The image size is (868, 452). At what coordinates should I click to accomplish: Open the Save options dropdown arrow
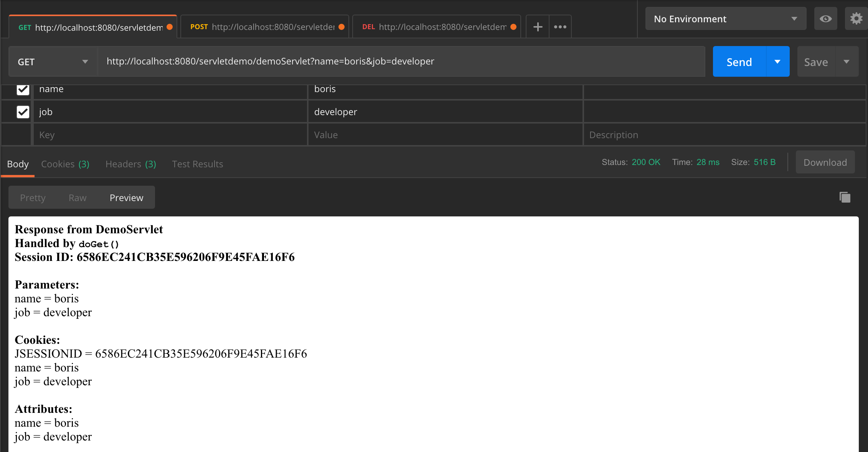pos(847,61)
